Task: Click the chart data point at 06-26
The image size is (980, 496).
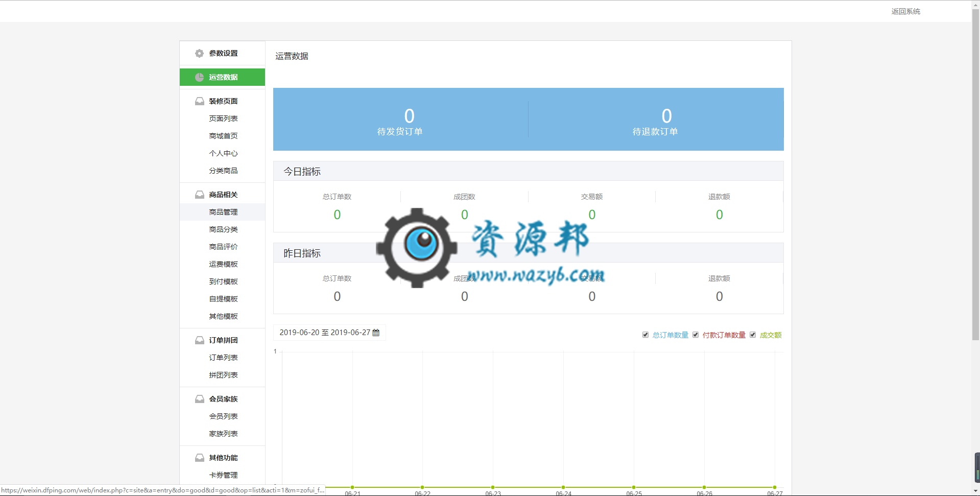Action: click(704, 487)
